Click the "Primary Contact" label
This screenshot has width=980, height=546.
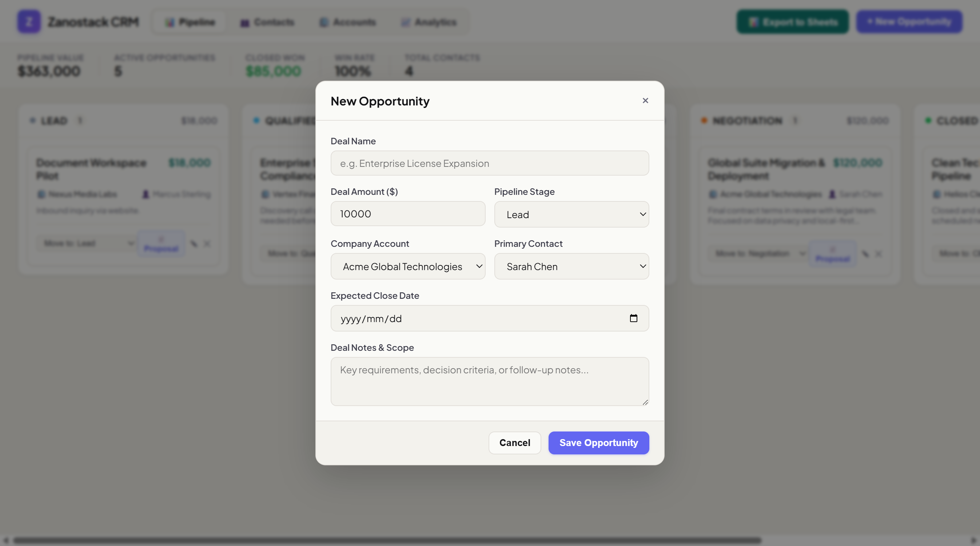pyautogui.click(x=529, y=244)
